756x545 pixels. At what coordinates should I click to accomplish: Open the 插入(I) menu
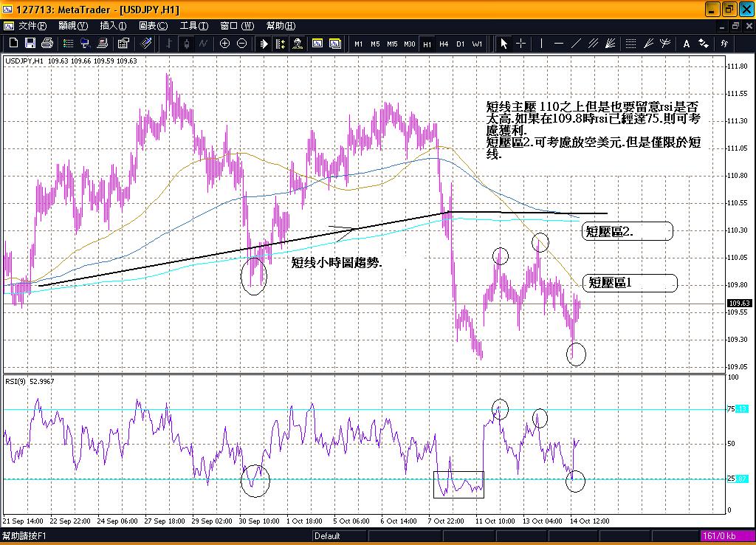pos(113,26)
